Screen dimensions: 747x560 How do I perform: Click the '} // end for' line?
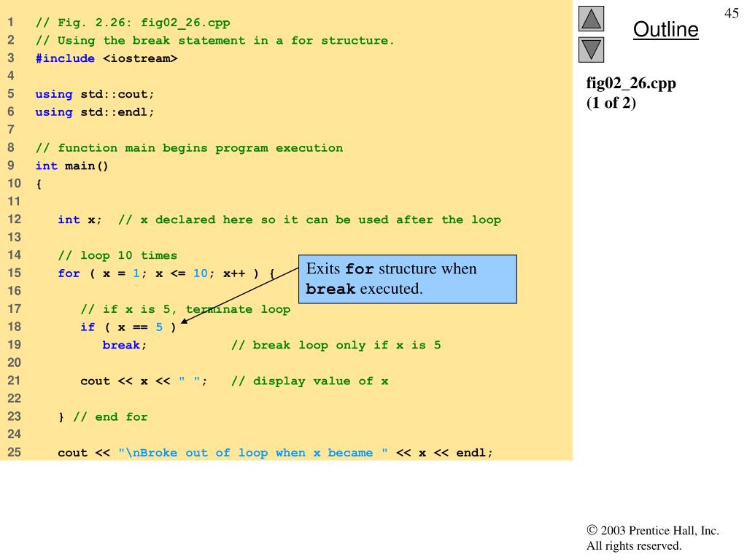point(103,417)
